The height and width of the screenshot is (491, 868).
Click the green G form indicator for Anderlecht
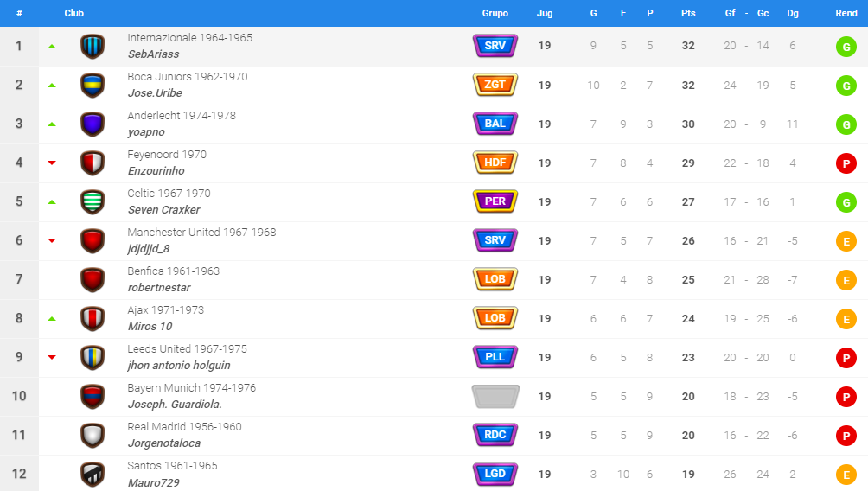pyautogui.click(x=846, y=124)
